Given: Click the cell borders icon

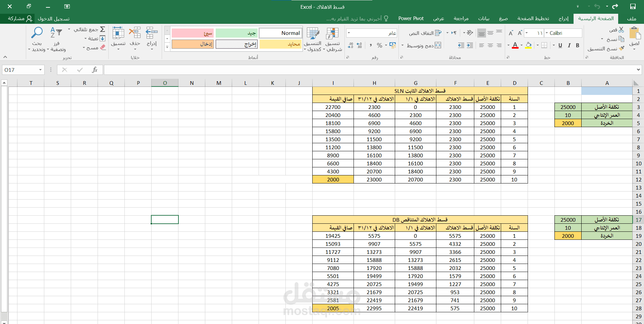Looking at the screenshot, I should 544,45.
